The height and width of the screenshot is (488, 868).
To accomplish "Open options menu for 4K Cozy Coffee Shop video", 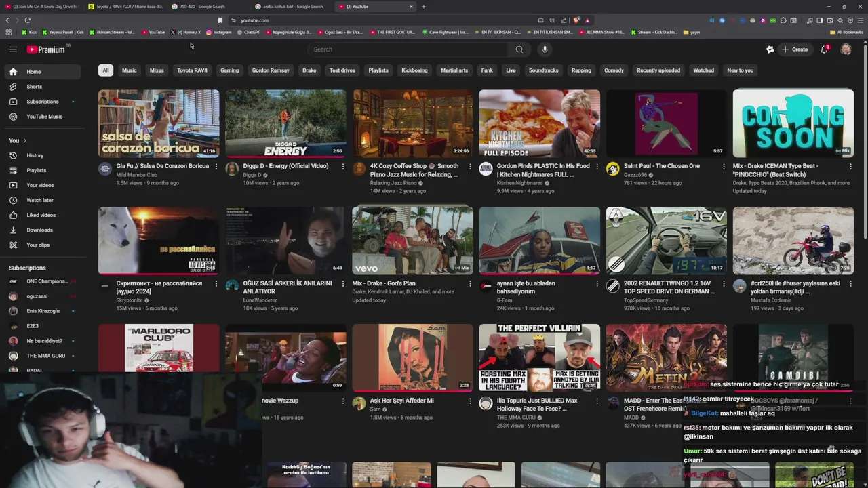I will 469,167.
